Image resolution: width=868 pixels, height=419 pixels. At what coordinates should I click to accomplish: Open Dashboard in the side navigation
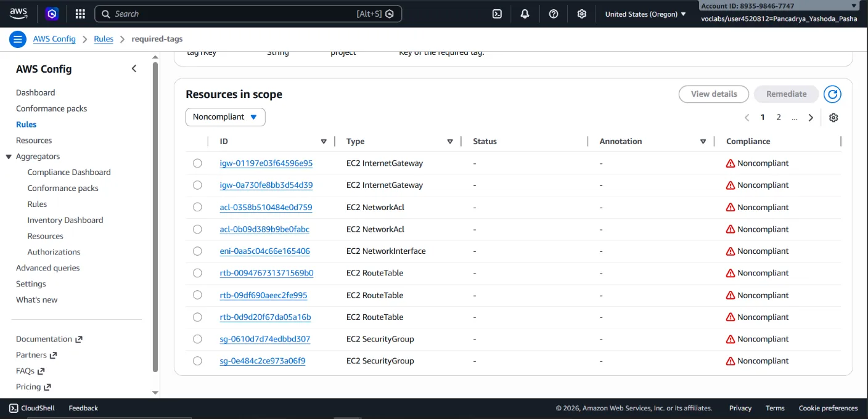click(x=35, y=92)
